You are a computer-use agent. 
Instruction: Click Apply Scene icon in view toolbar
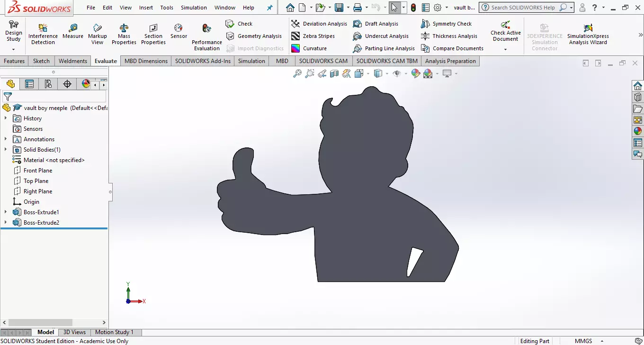428,73
